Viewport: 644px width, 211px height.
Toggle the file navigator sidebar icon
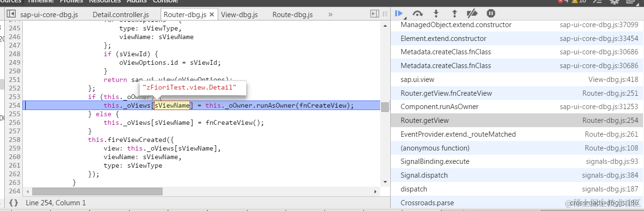(x=11, y=14)
